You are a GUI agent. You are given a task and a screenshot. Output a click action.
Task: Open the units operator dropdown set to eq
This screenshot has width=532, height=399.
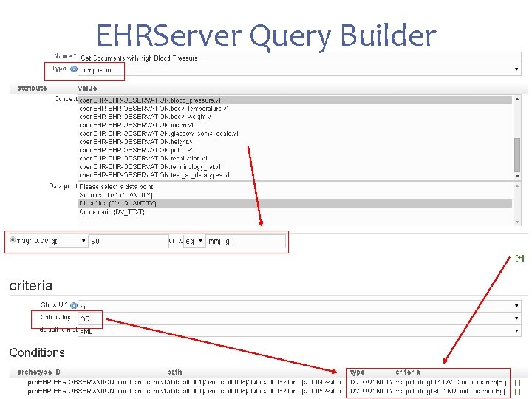pos(194,241)
